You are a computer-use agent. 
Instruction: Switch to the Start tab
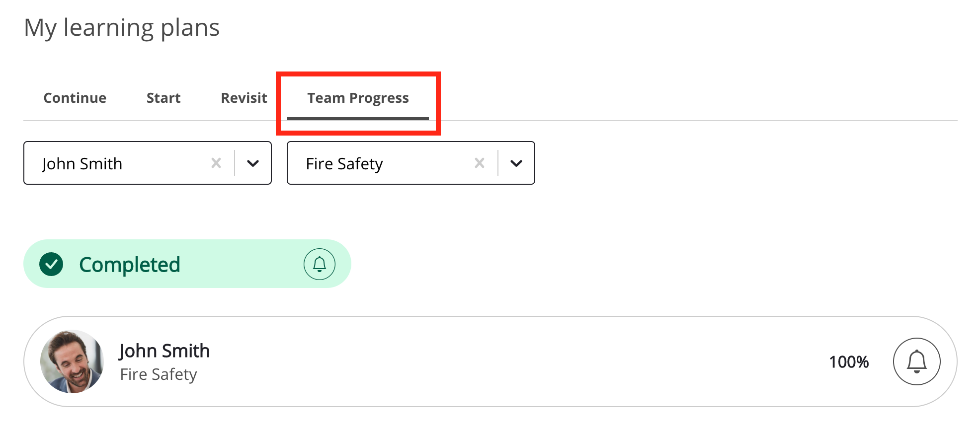click(x=163, y=98)
